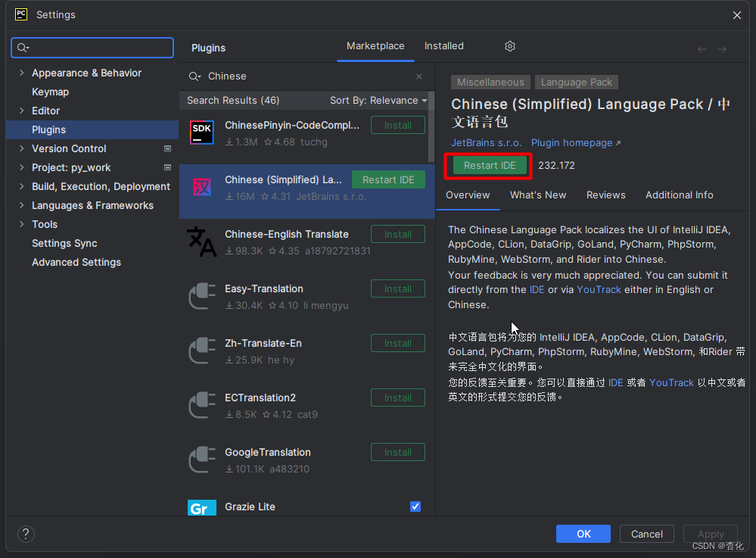Install Chinese-English Translate plugin

click(398, 235)
